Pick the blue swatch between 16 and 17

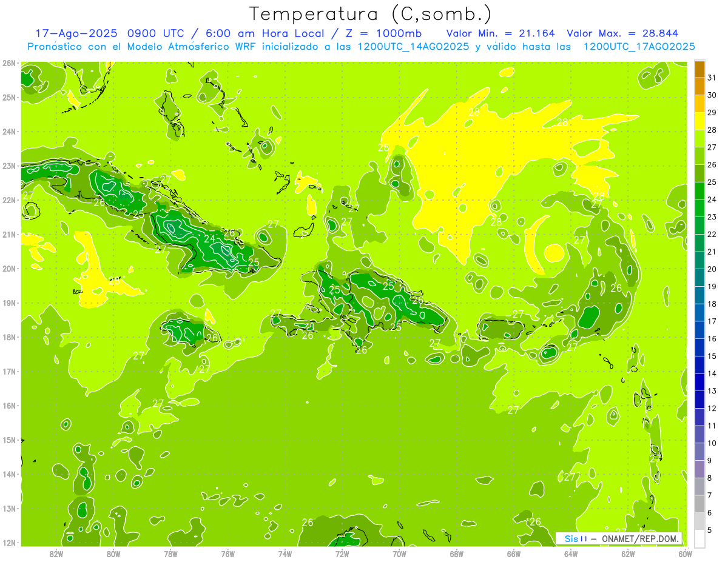click(699, 330)
